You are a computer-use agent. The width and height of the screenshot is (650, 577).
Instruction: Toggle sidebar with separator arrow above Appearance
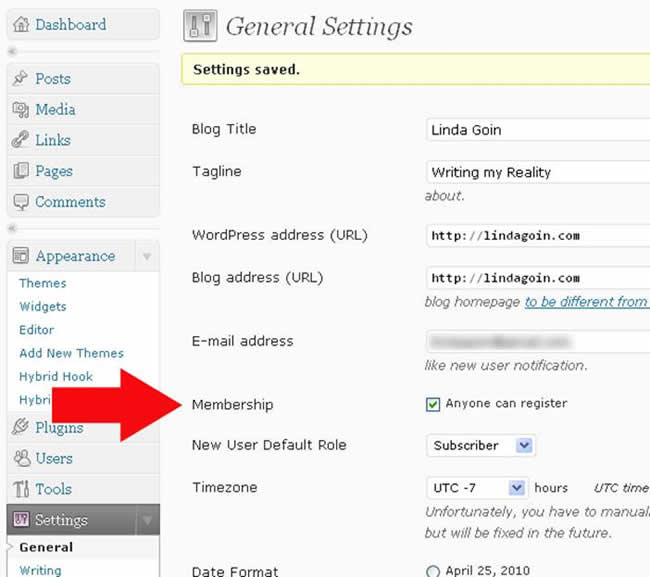pyautogui.click(x=12, y=228)
